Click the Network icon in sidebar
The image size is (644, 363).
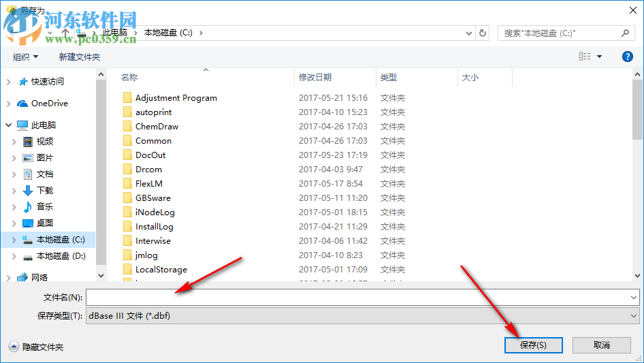pyautogui.click(x=22, y=277)
